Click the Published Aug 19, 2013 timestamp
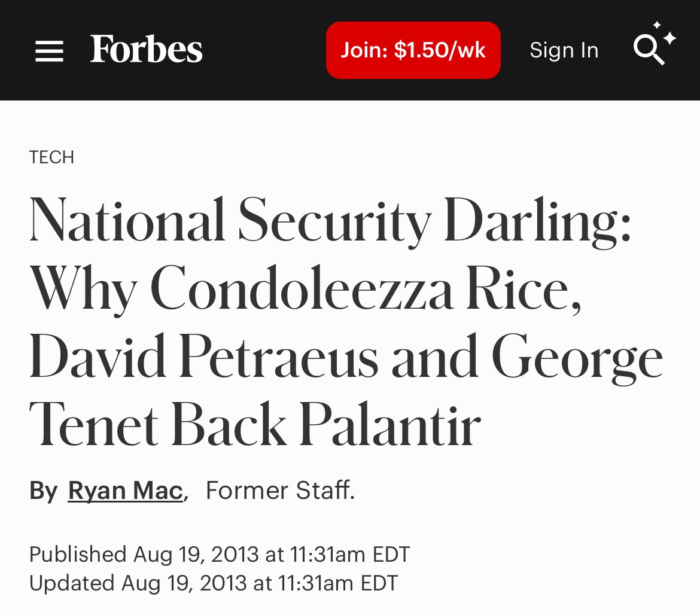Image resolution: width=700 pixels, height=615 pixels. click(219, 554)
